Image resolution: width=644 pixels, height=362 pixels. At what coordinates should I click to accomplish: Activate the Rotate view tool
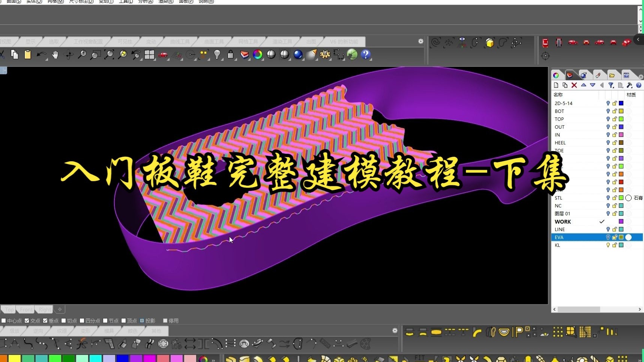coord(68,55)
